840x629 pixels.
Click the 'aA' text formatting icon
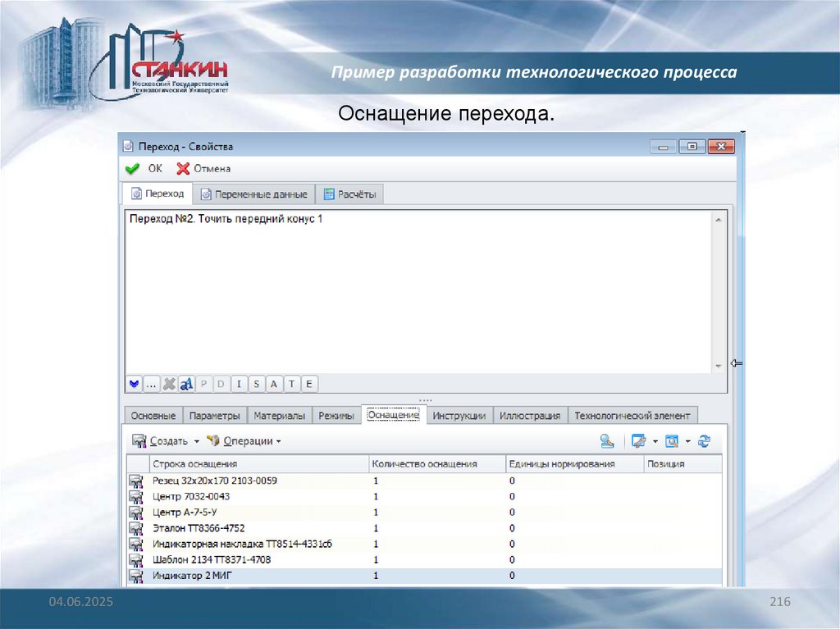[x=186, y=384]
